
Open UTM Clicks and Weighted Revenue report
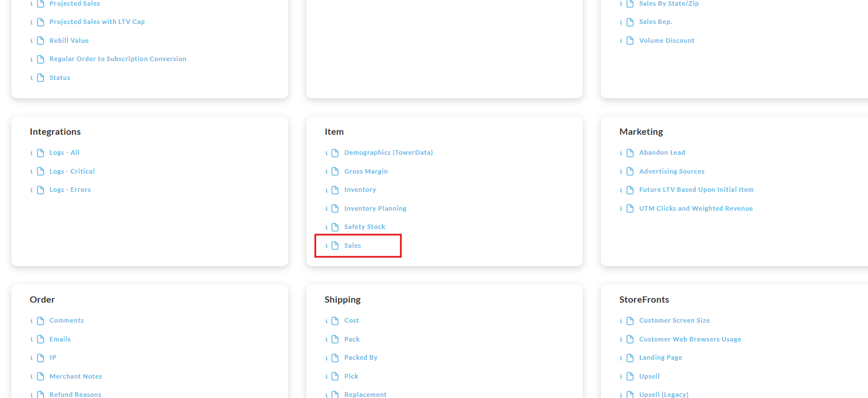tap(696, 208)
